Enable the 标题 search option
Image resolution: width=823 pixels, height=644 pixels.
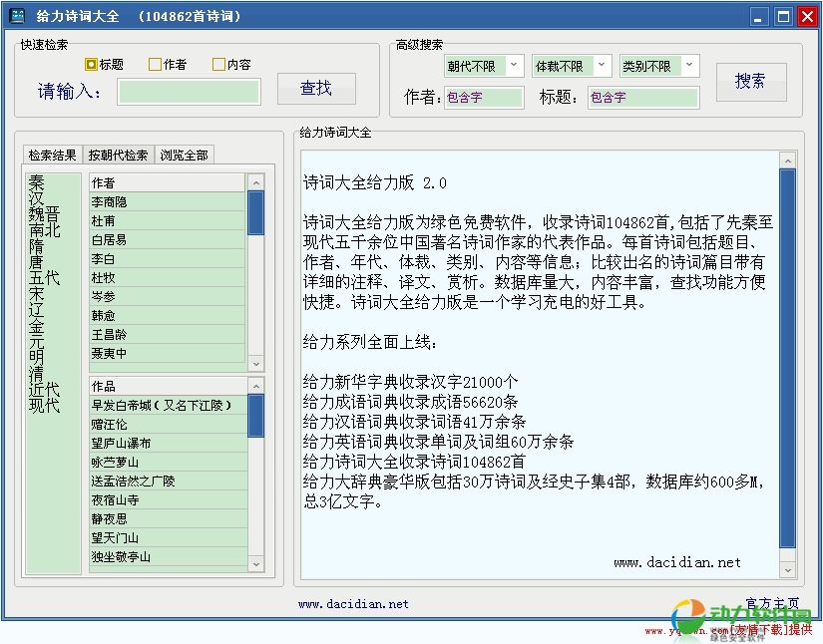click(x=92, y=65)
